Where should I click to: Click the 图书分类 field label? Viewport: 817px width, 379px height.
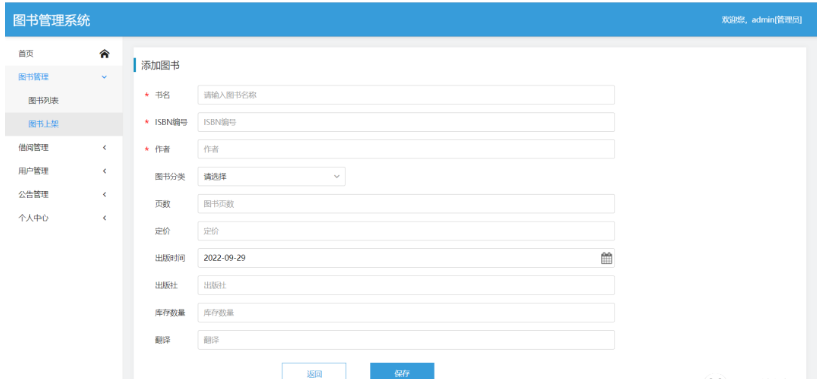[x=170, y=177]
